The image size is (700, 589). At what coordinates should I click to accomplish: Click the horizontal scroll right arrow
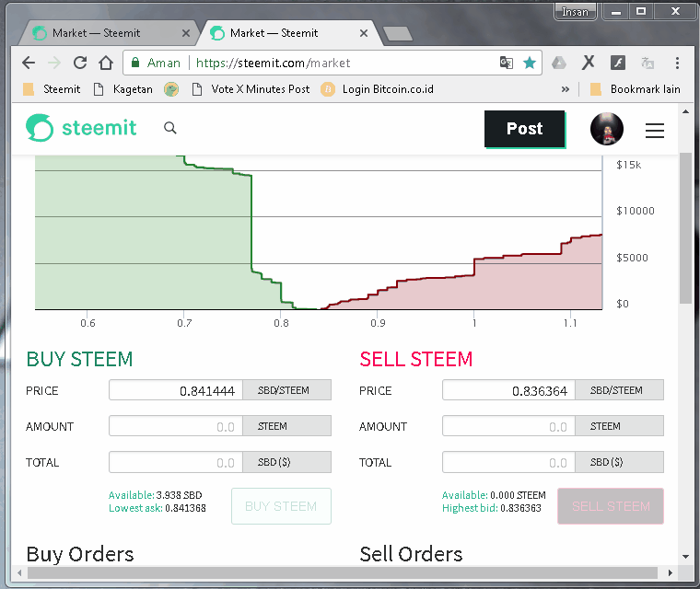670,572
